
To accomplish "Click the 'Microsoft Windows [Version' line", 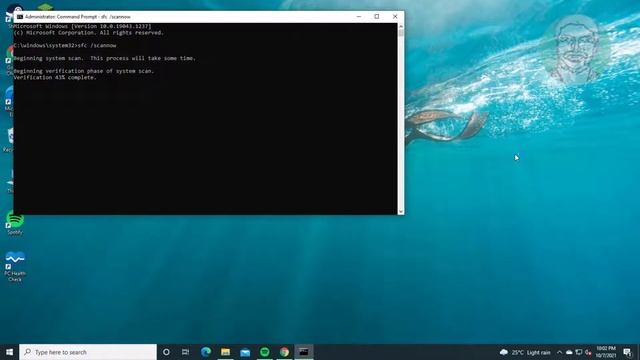I will (82, 26).
